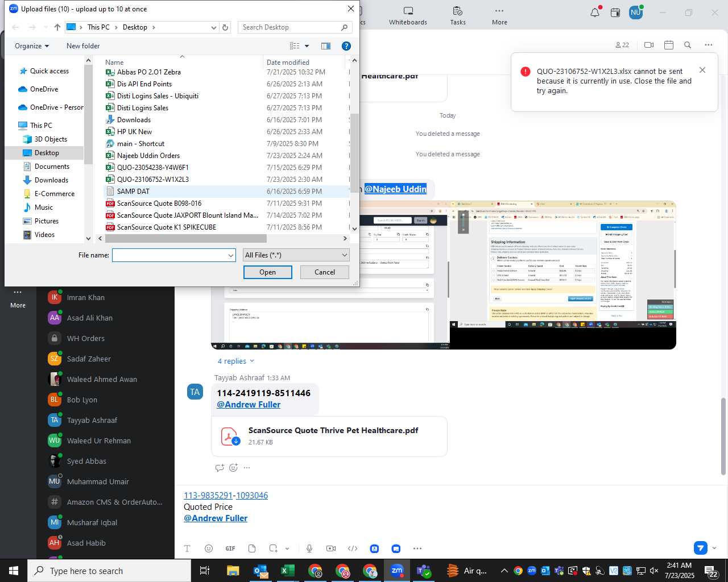Start a video meeting from chat header
Image resolution: width=728 pixels, height=582 pixels.
pyautogui.click(x=649, y=45)
